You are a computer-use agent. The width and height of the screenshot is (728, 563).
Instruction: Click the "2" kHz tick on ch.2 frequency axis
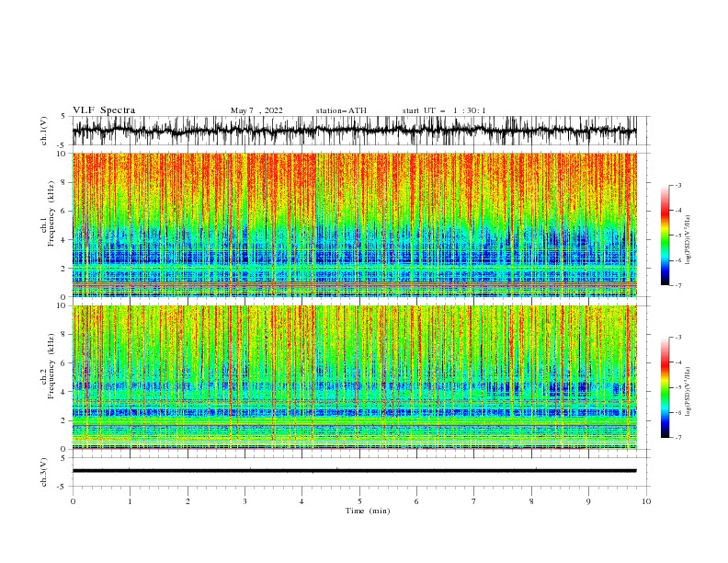(63, 420)
